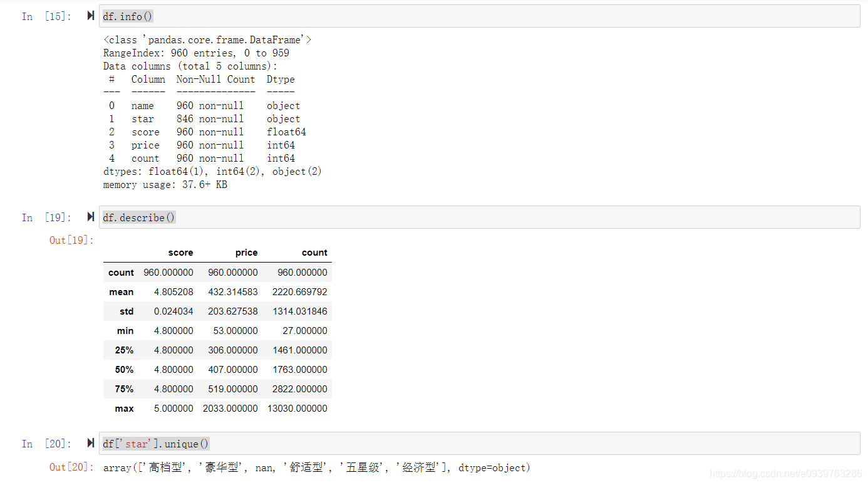Click the count column header in describe table
Screen dimensions: 868x485
pos(314,253)
